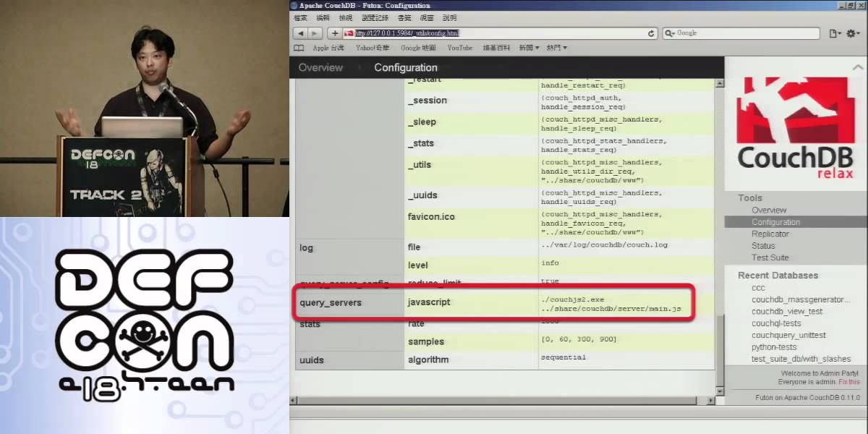The width and height of the screenshot is (868, 434).
Task: Reload the page with the refresh icon
Action: click(x=652, y=33)
